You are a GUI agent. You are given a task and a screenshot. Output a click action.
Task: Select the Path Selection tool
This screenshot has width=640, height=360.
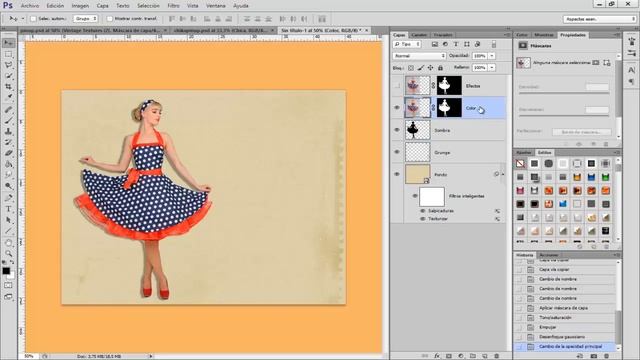8,220
